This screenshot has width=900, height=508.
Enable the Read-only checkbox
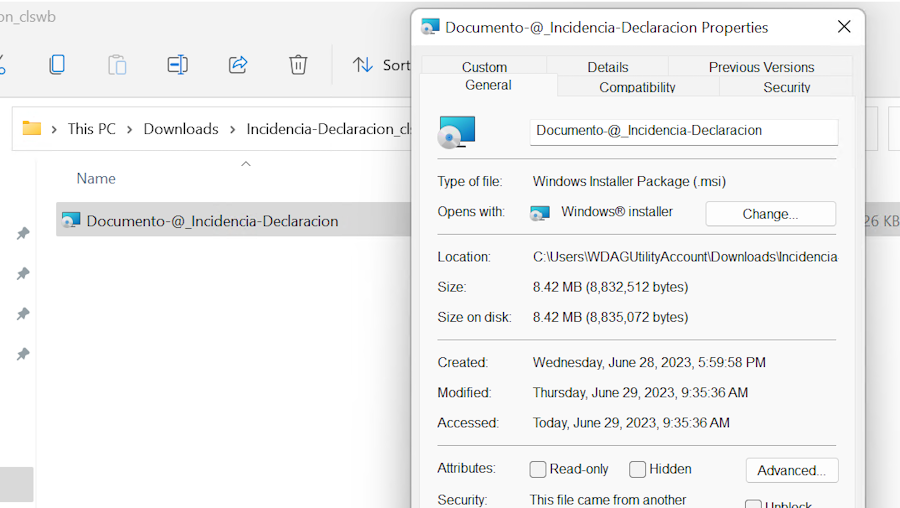pyautogui.click(x=538, y=470)
